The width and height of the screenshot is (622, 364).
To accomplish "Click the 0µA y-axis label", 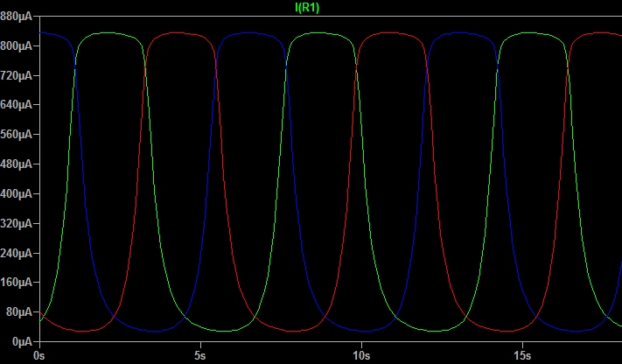I will click(21, 341).
